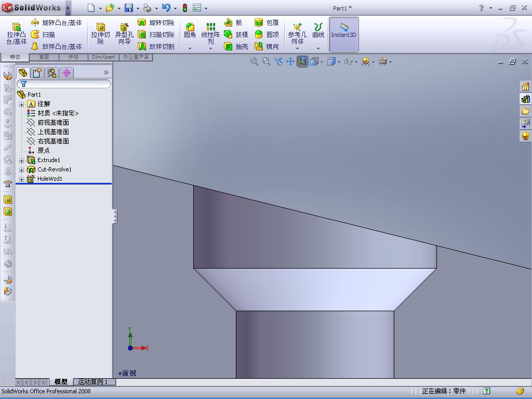Screen dimensions: 532x399
Task: Select the 线性阵列 linear pattern tool
Action: pyautogui.click(x=210, y=34)
